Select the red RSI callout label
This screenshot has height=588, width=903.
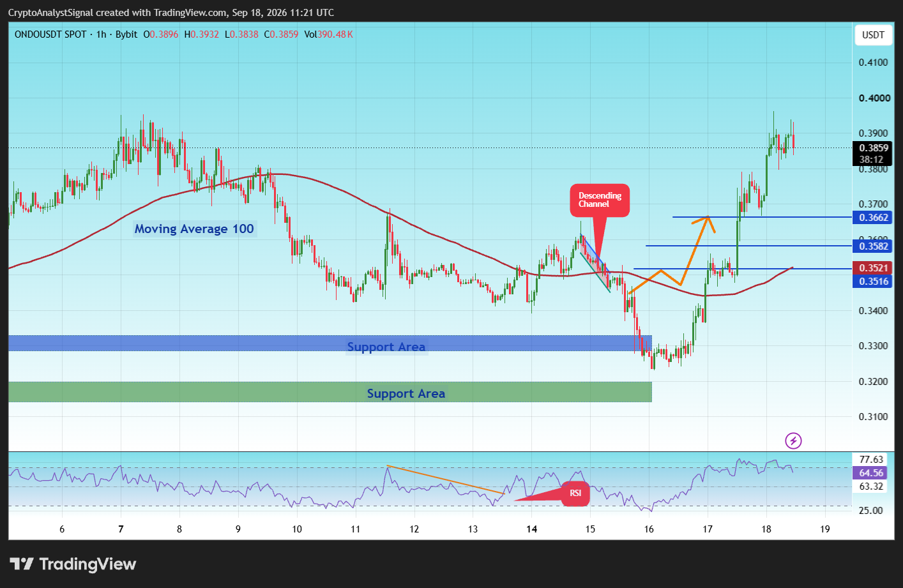(575, 494)
